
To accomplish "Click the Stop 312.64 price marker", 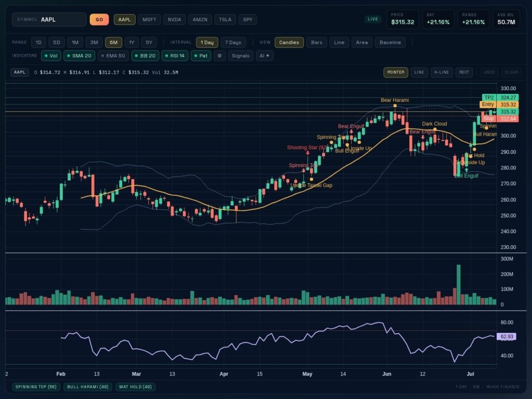I will [x=500, y=119].
